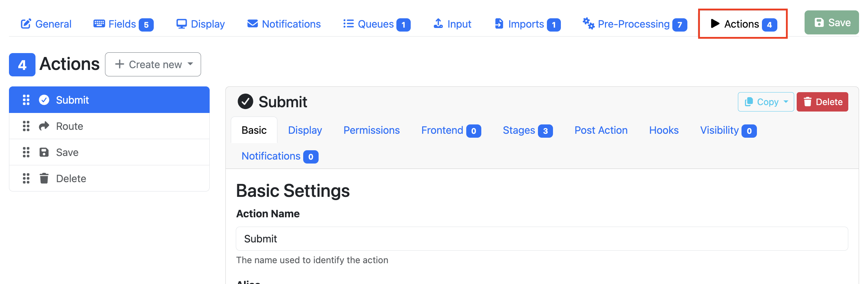
Task: Click the keyboard icon on Fields tab
Action: click(x=99, y=24)
